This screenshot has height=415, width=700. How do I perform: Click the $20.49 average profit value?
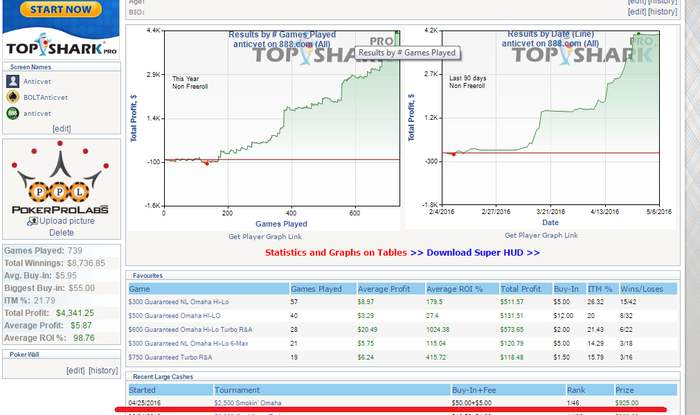(x=367, y=330)
